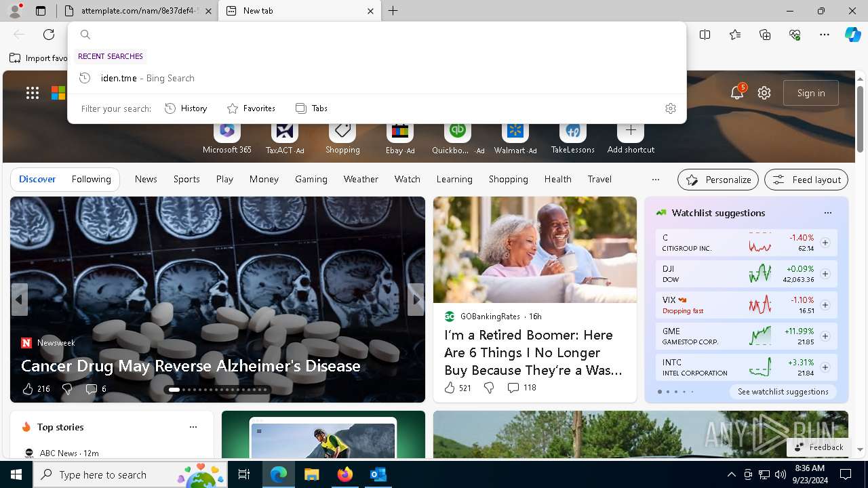The width and height of the screenshot is (868, 488).
Task: Add GameStop GME to the watchlist
Action: 825,336
